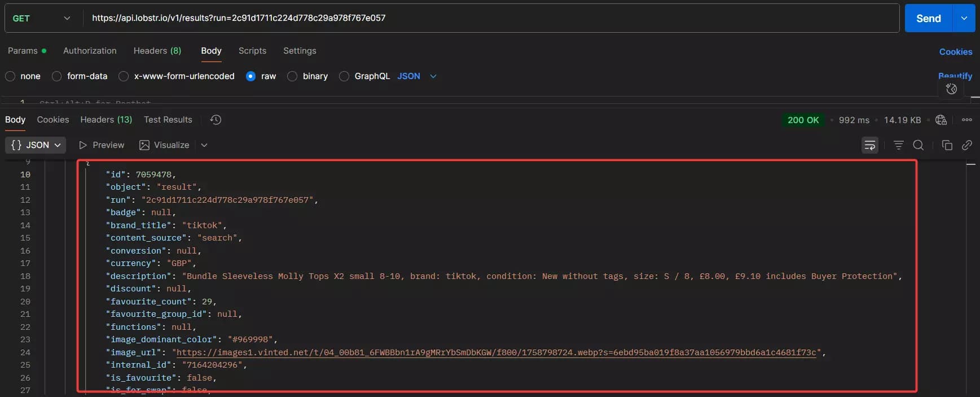This screenshot has width=980, height=397.
Task: Toggle word wrap in response
Action: (x=870, y=145)
